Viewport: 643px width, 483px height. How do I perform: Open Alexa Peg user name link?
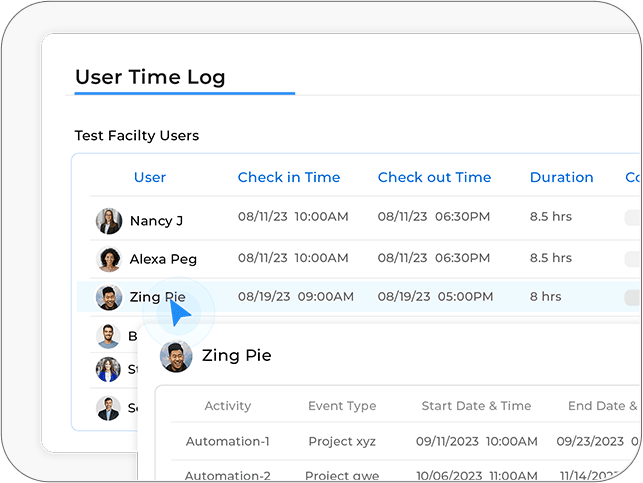point(163,259)
